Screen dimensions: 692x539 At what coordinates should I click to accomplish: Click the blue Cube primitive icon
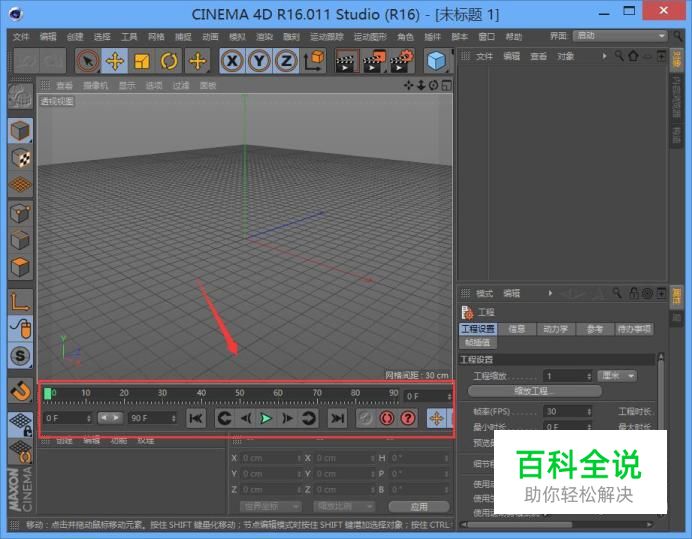(436, 61)
